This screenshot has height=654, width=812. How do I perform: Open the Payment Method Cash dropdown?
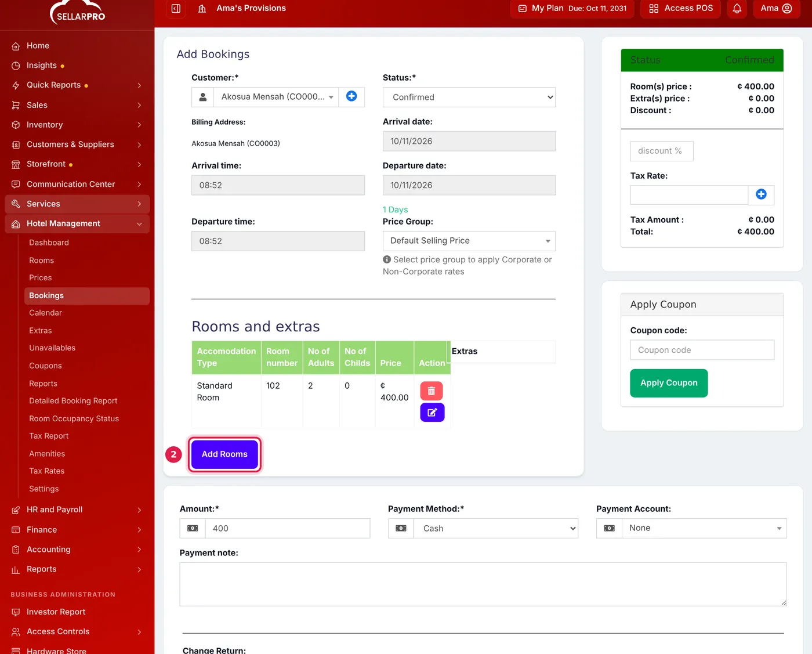495,528
